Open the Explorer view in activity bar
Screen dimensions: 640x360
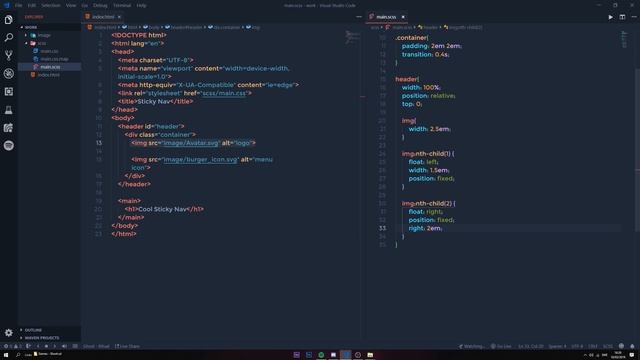[x=9, y=20]
